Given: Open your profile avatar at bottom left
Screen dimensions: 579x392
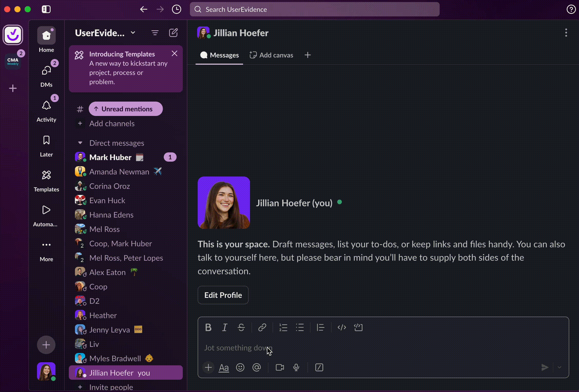Looking at the screenshot, I should click(46, 371).
